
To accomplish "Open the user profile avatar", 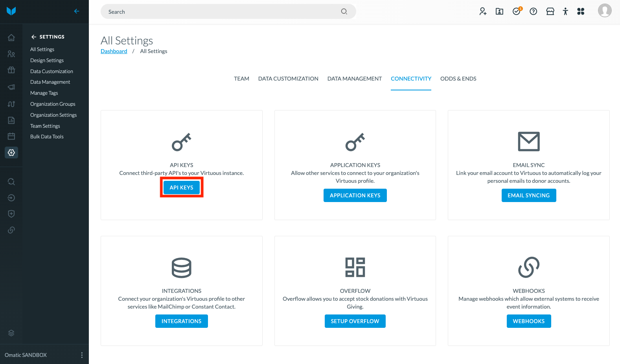I will [x=605, y=11].
